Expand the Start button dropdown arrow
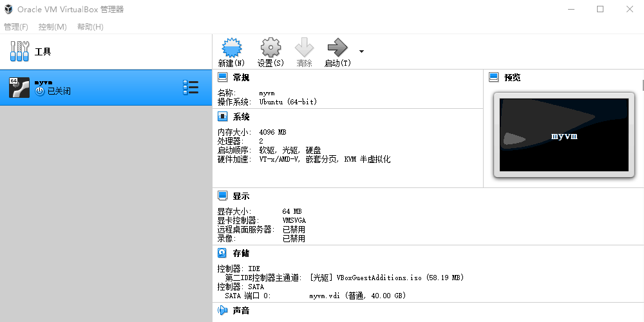 coord(361,52)
